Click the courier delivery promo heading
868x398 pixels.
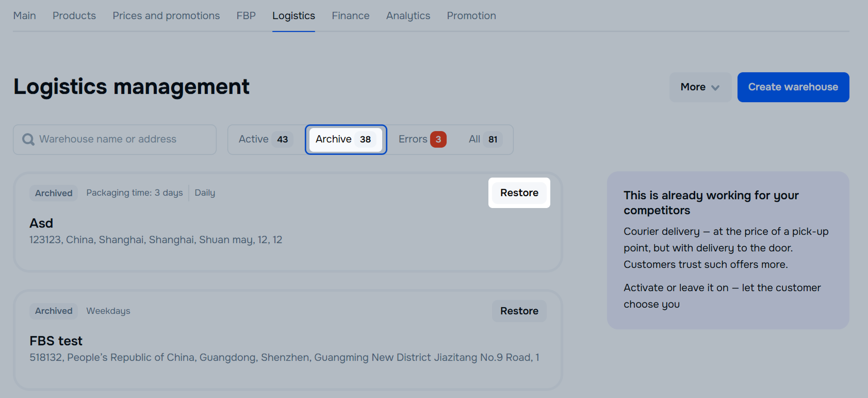[x=711, y=202]
